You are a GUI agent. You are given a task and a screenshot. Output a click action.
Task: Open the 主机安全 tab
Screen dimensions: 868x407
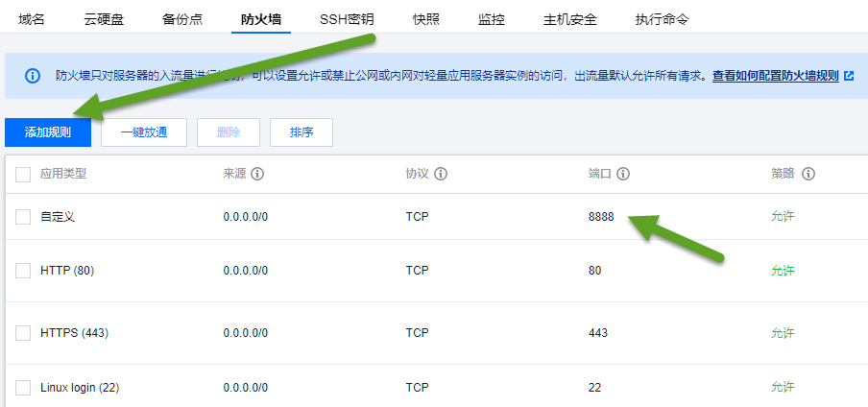coord(570,20)
